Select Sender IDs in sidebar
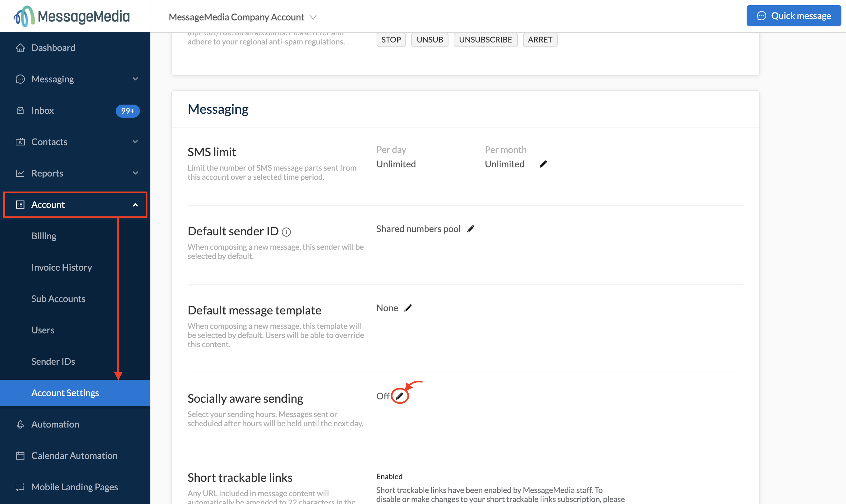 (53, 361)
